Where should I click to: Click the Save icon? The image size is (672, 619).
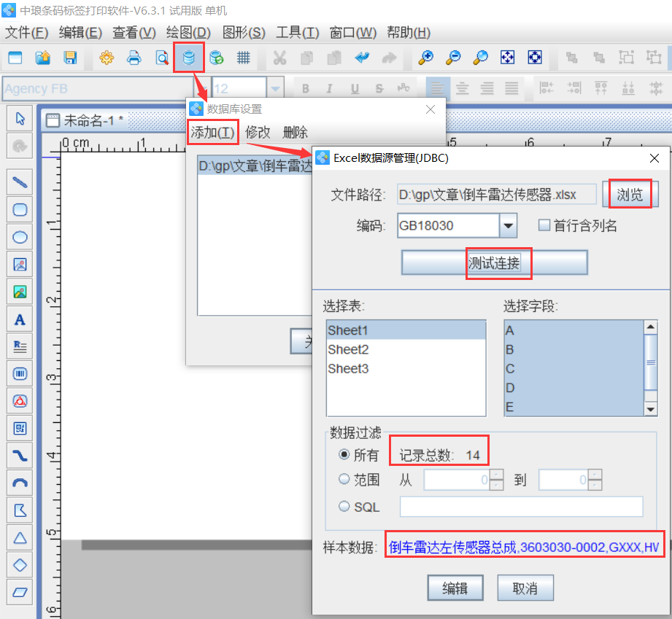click(69, 58)
